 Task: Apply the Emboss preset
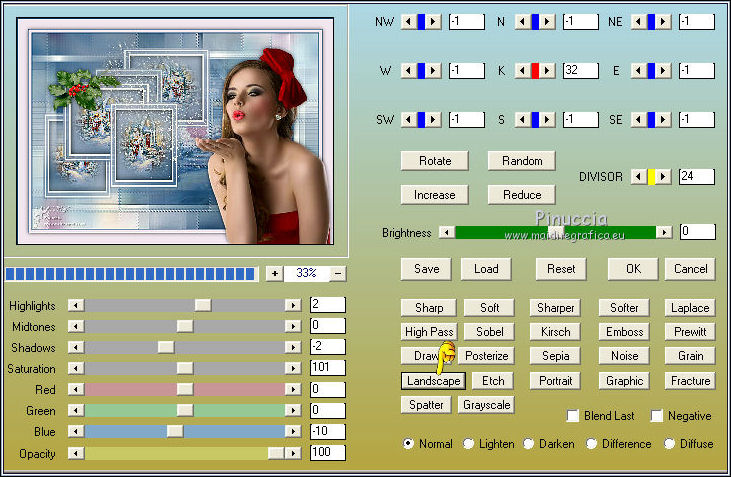click(624, 332)
